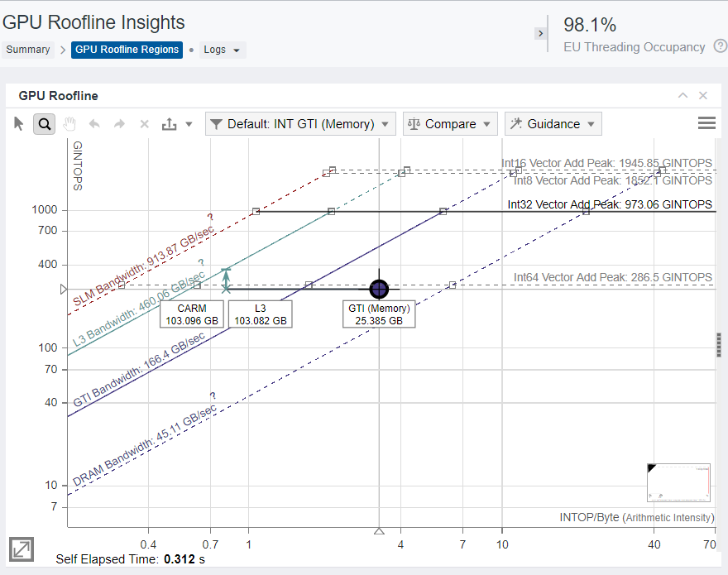Click the help icon beside EU Threading Occupancy
Image resolution: width=728 pixels, height=575 pixels.
coord(720,47)
